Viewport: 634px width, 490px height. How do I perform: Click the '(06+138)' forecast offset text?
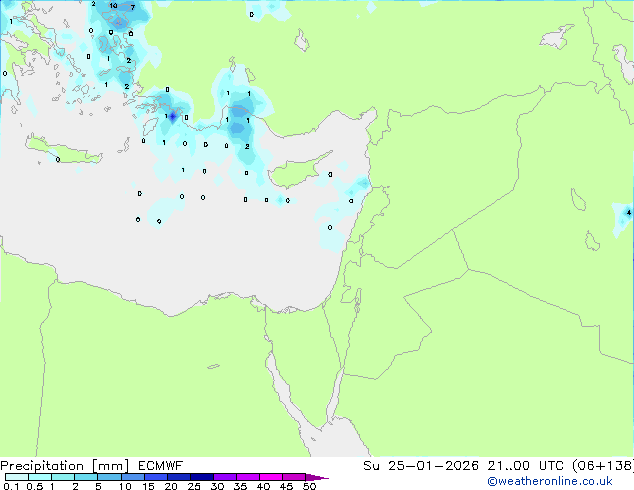602,466
